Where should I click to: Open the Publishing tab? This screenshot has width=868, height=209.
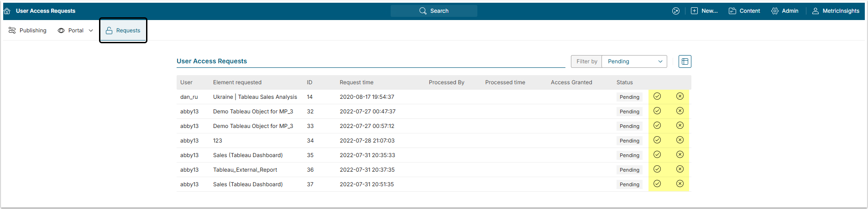[x=27, y=31]
